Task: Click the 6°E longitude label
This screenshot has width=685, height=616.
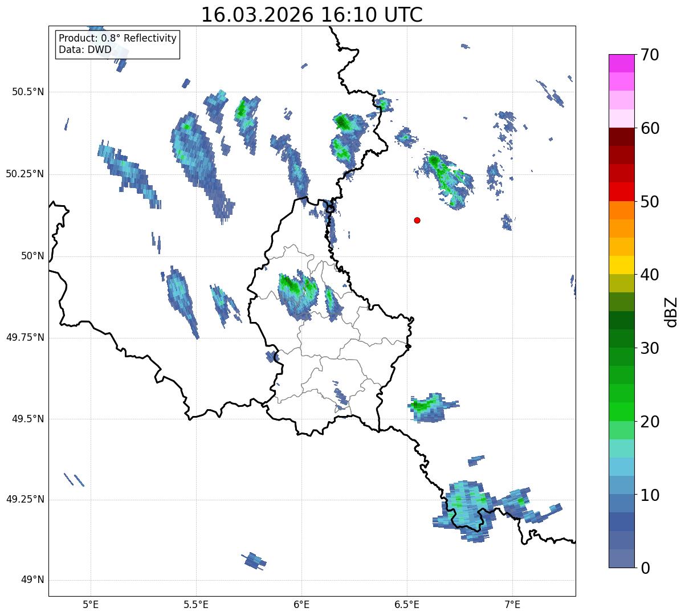Action: click(x=301, y=604)
